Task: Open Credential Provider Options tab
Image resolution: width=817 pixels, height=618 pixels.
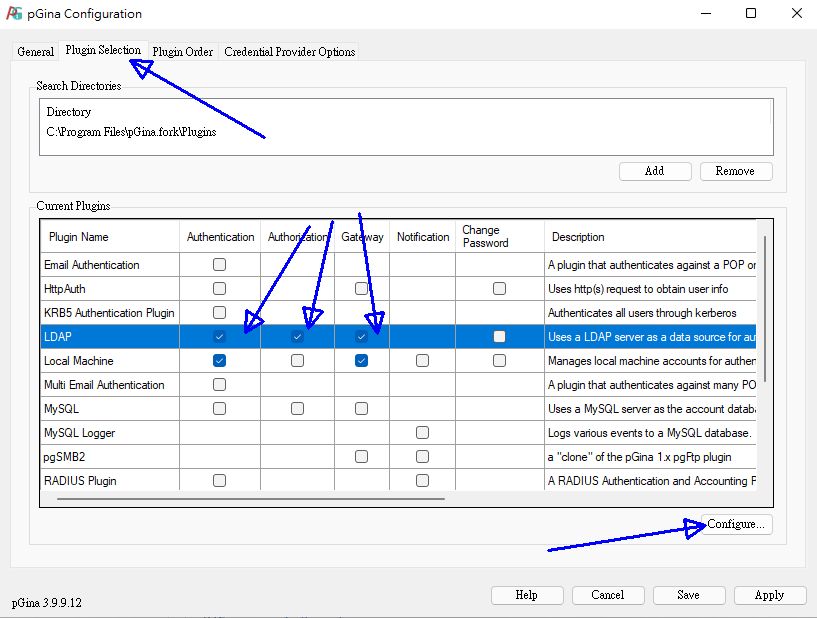Action: tap(289, 52)
